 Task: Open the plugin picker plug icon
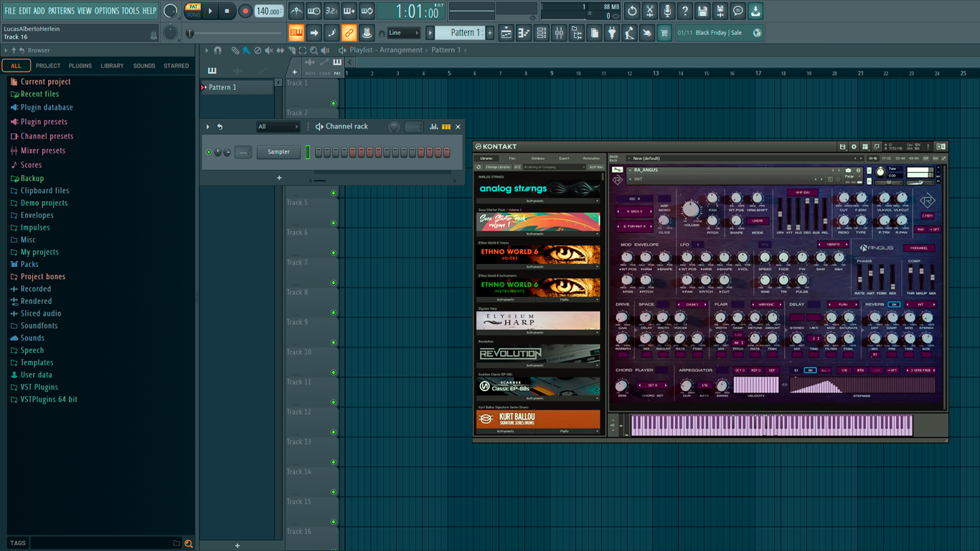pyautogui.click(x=612, y=33)
